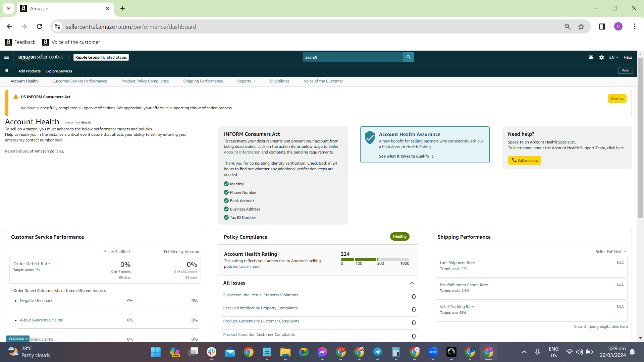Show hidden system tray icons

[x=524, y=352]
